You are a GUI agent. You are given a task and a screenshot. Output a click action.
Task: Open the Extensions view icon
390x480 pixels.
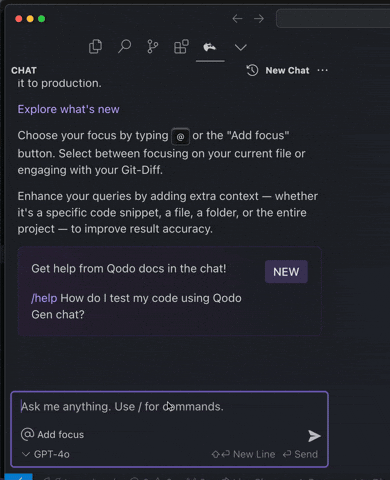(181, 47)
